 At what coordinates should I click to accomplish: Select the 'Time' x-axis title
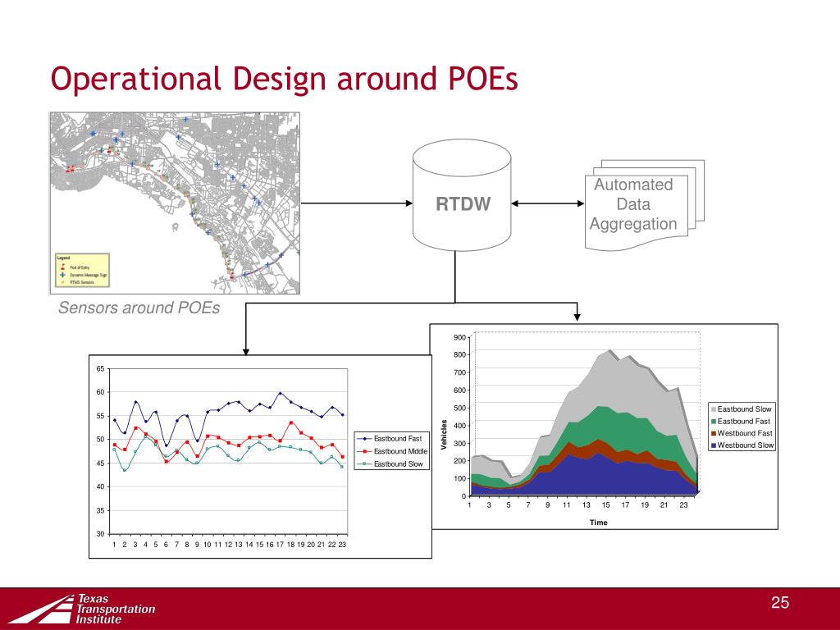coord(598,523)
